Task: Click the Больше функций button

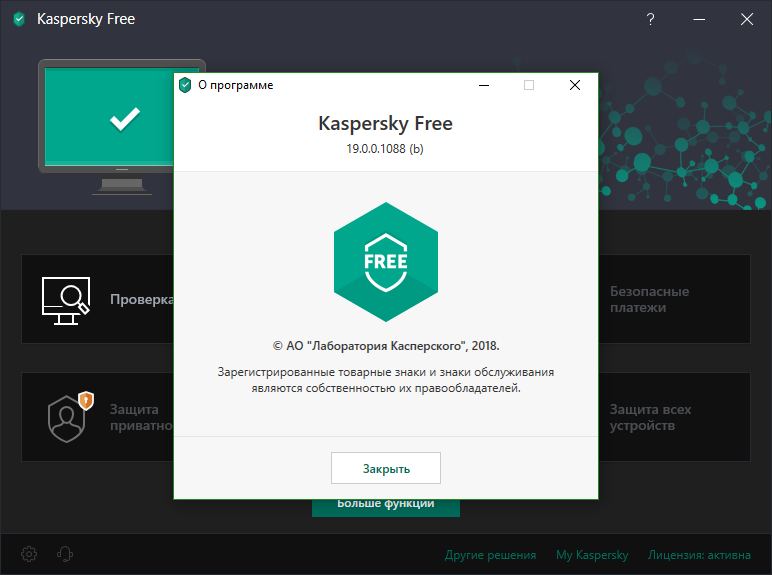Action: [385, 505]
